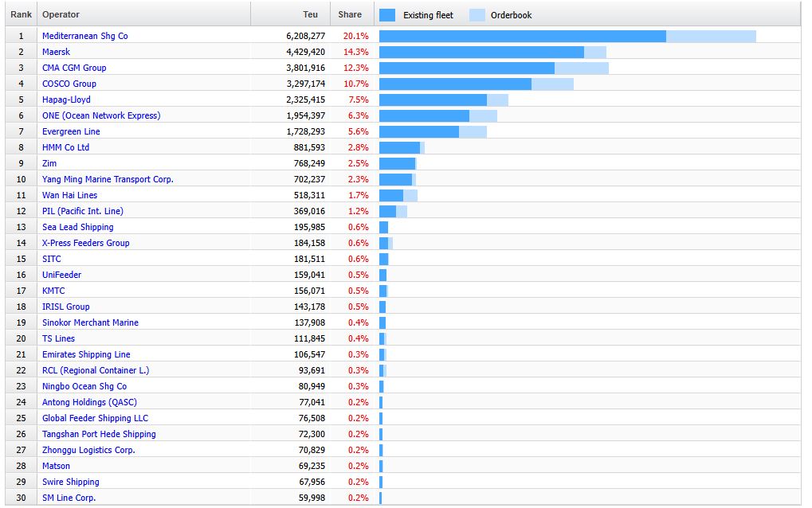Click Emirates Shipping Line link

tap(86, 354)
